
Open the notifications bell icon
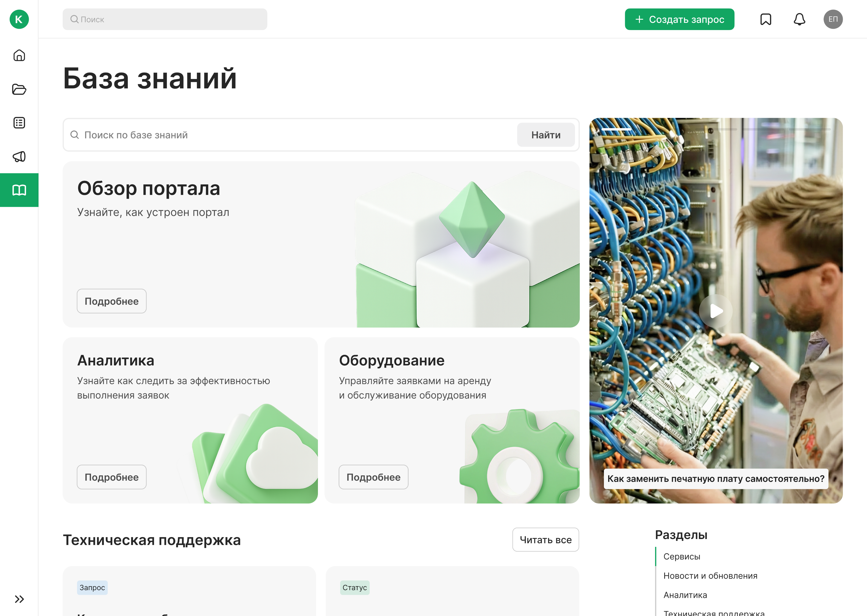click(799, 19)
